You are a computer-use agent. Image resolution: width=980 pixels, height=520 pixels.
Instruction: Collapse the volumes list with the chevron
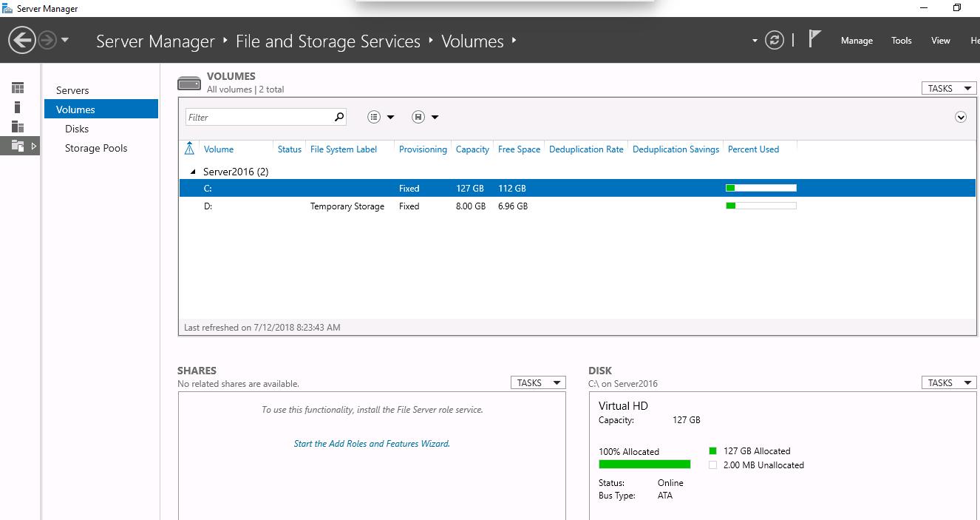pyautogui.click(x=962, y=117)
